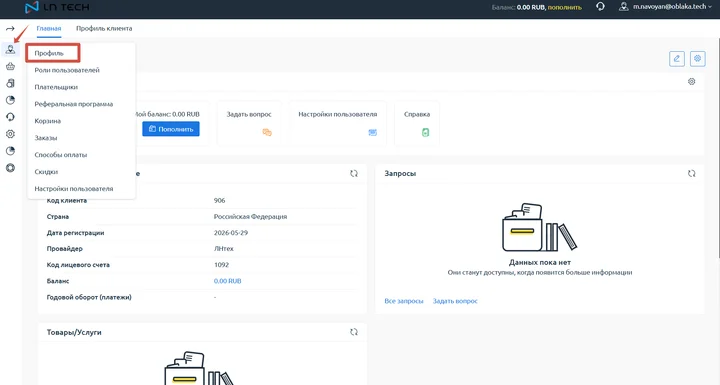Viewport: 720px width, 385px height.
Task: Click the pie chart icon above lifebuoy icon
Action: point(10,151)
